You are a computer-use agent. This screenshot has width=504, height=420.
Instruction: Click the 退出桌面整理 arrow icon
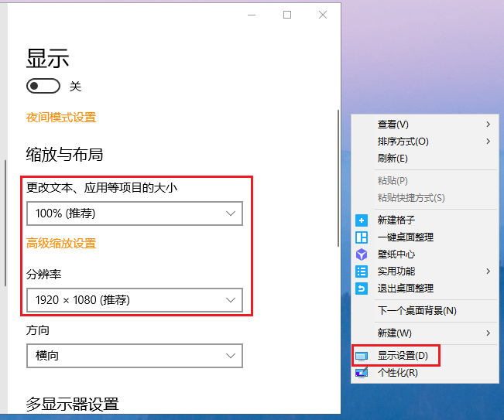point(361,289)
